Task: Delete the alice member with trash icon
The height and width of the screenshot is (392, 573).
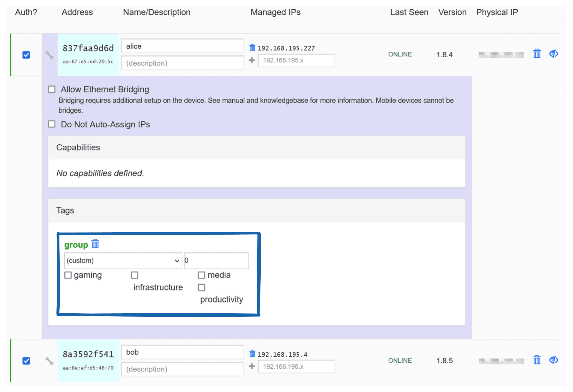Action: (x=537, y=54)
